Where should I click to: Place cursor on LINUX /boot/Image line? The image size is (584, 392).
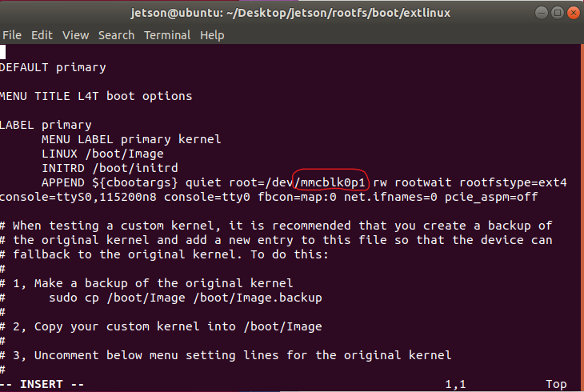(102, 154)
